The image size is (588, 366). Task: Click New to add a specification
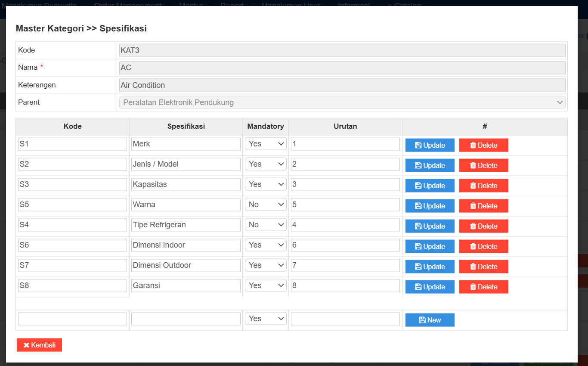tap(430, 320)
